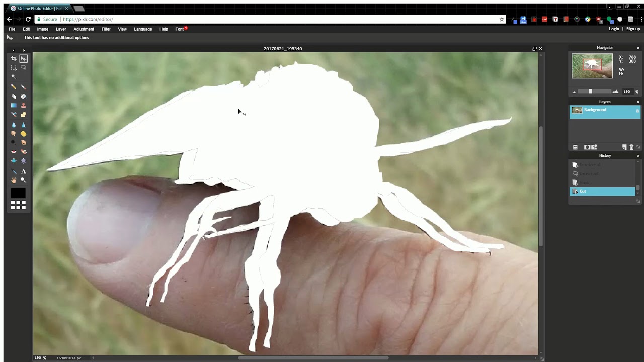Screen dimensions: 644x362
Task: Click the Navigator zoom slider handle
Action: click(x=590, y=92)
